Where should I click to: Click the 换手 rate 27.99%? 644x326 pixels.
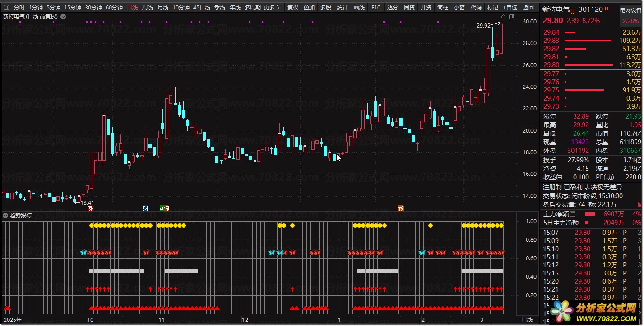[579, 160]
